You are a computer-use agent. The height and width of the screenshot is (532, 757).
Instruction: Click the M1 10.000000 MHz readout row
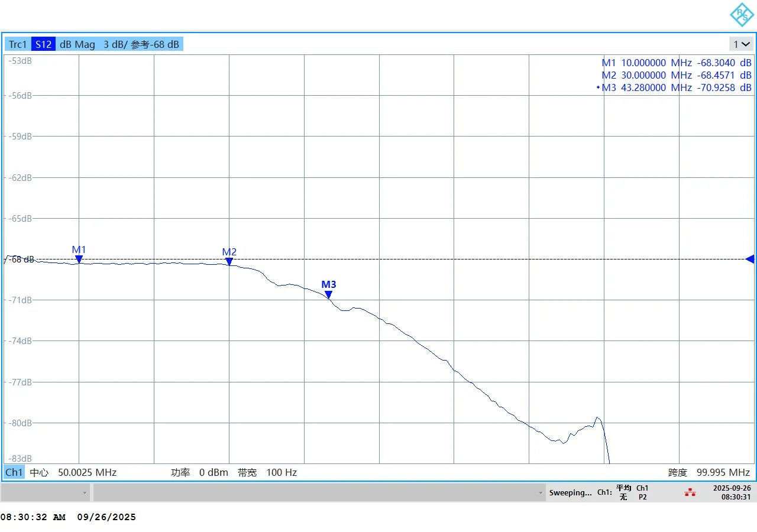677,63
